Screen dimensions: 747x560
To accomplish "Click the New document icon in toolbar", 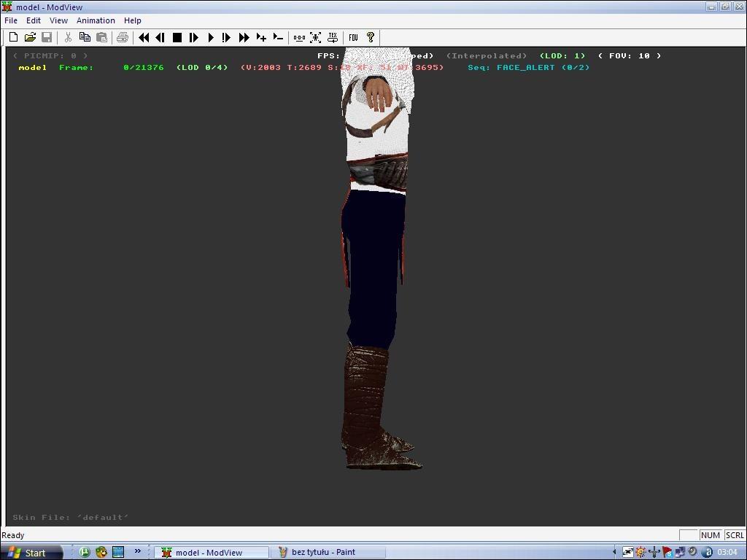I will coord(13,37).
